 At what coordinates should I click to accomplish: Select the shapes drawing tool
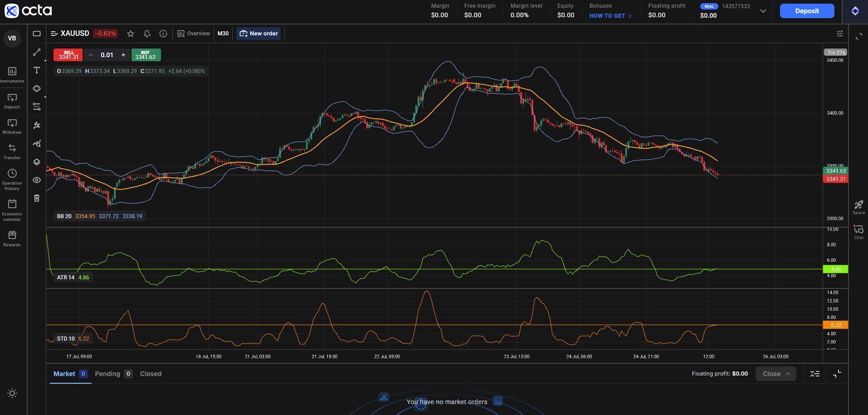[37, 88]
